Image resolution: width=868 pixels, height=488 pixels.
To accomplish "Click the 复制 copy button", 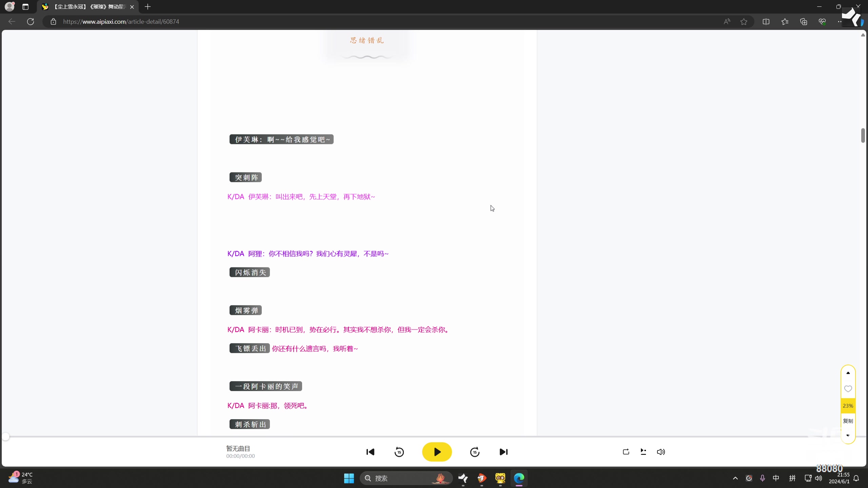I will pyautogui.click(x=848, y=421).
